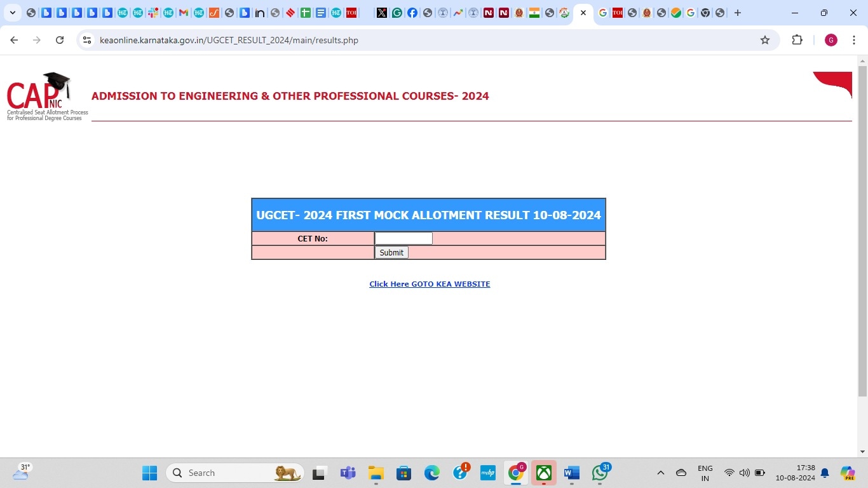Switch to the LinkedIn tab
This screenshot has width=868, height=488.
coord(260,13)
